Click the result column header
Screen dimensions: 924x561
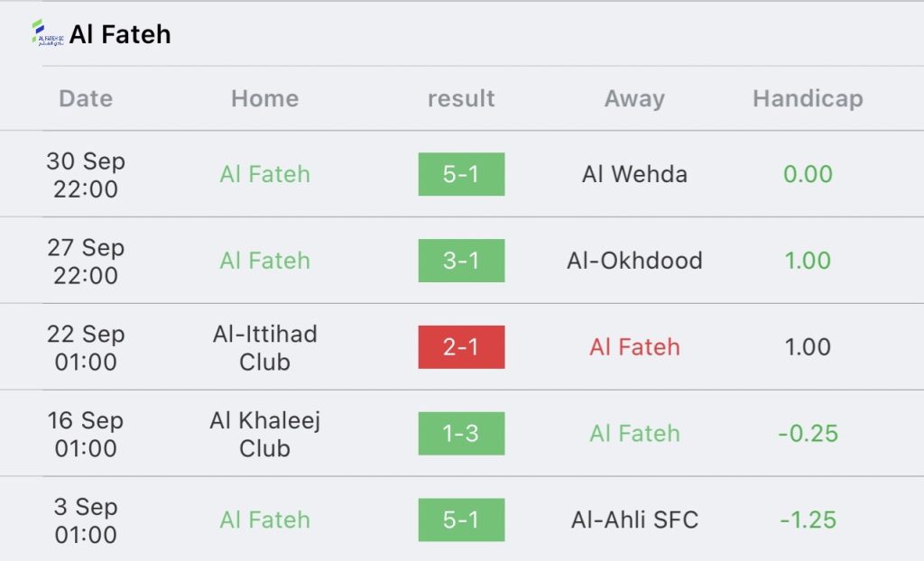[461, 98]
